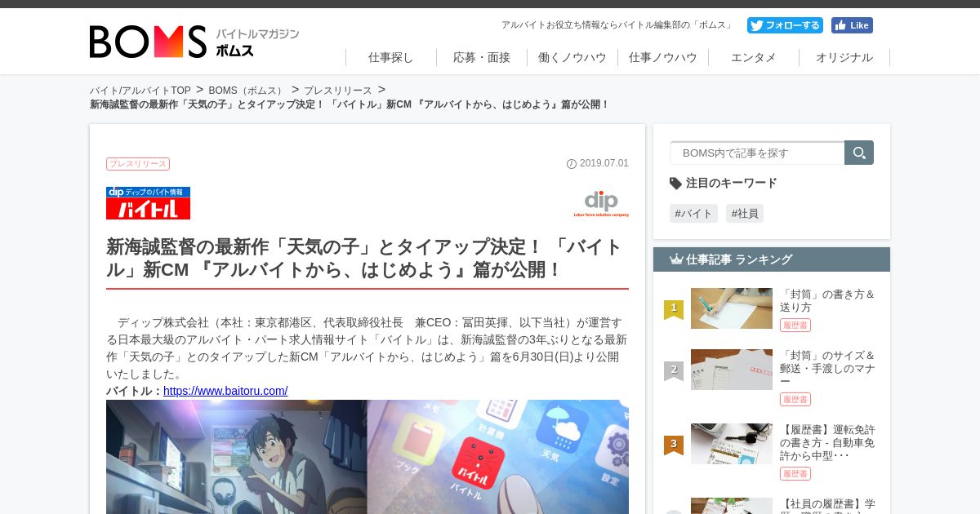980x514 pixels.
Task: Open the 仕事ノウハウ menu
Action: pos(663,57)
